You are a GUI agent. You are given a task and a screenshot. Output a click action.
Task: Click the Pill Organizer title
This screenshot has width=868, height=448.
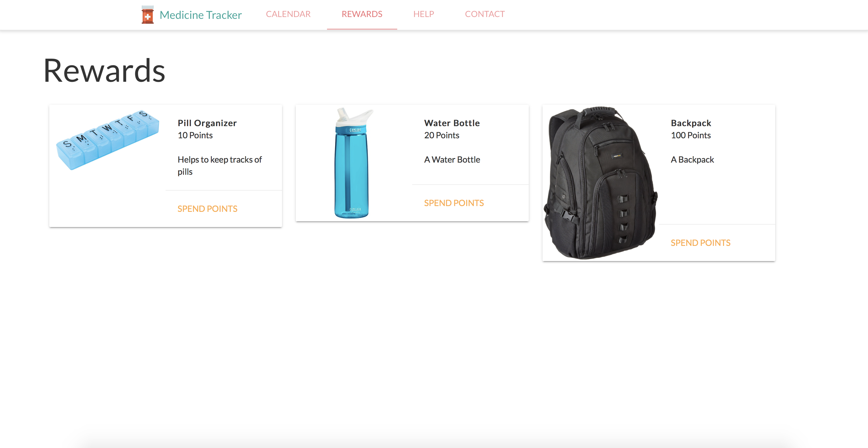coord(207,123)
